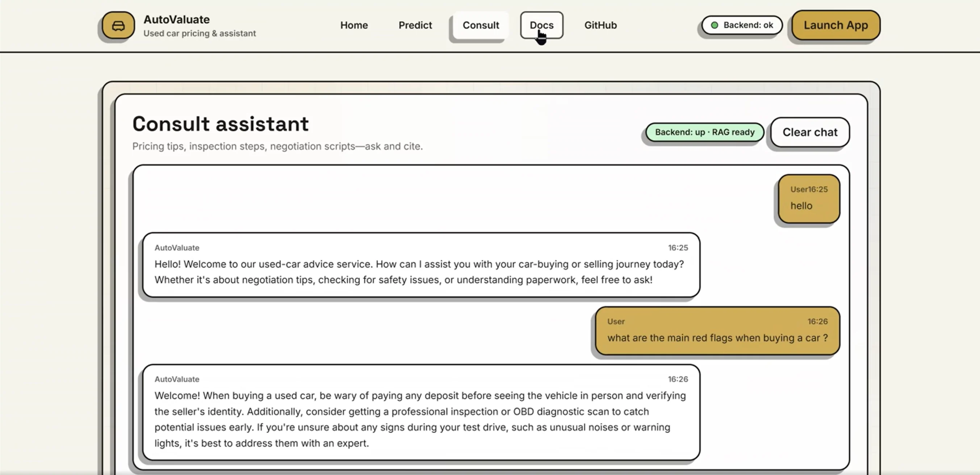The image size is (980, 475).
Task: Click the AutoValuate welcome reply at 16:25
Action: coord(421,265)
